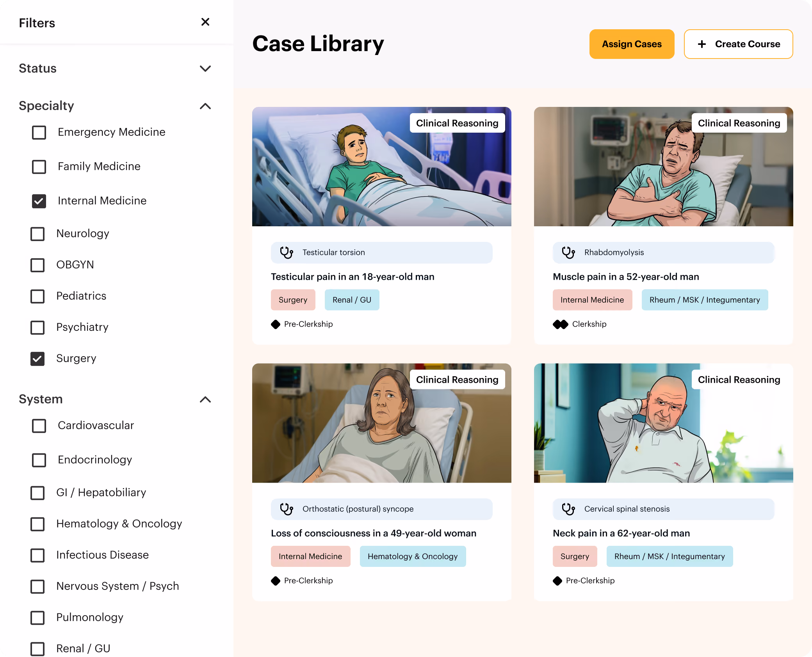Click the stethoscope icon beside Rhabdomyolysis

[x=568, y=252]
